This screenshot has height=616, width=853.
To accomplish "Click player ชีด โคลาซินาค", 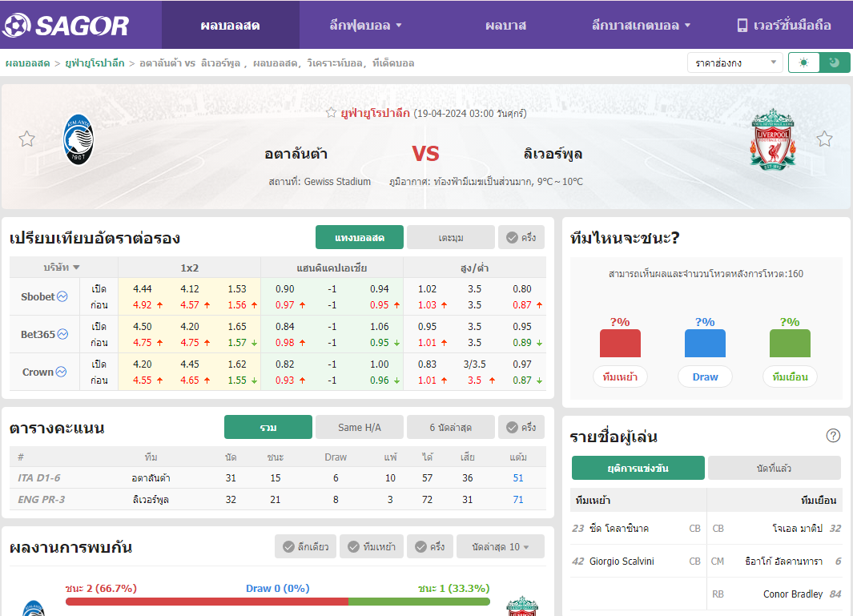I will tap(619, 528).
